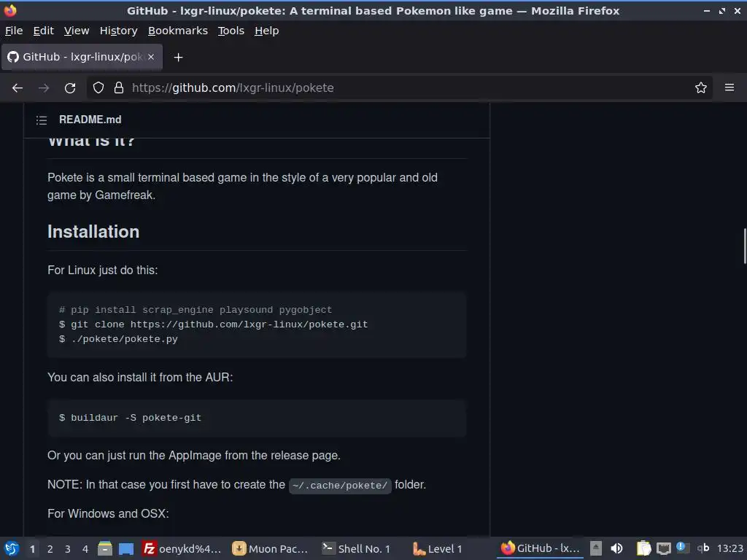Switch to virtual desktop 3
The width and height of the screenshot is (747, 560).
(68, 548)
